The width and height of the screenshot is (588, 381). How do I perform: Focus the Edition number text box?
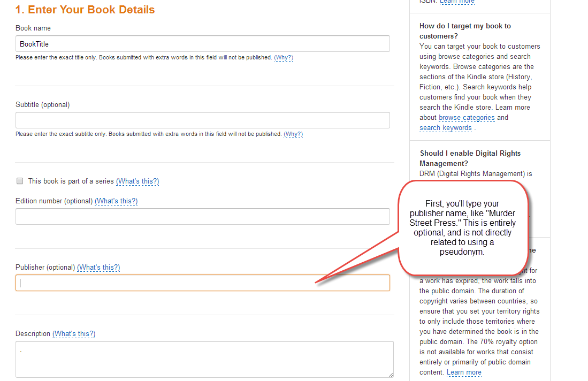[202, 217]
